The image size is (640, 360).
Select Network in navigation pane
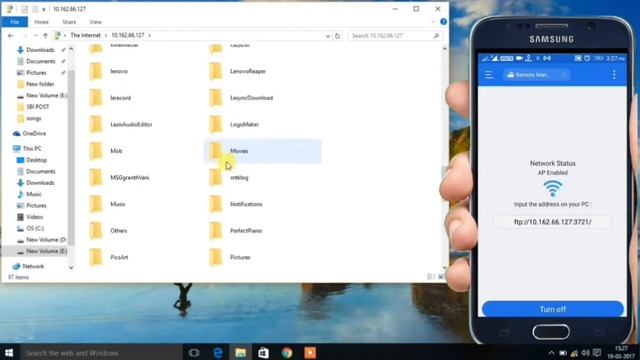(33, 266)
